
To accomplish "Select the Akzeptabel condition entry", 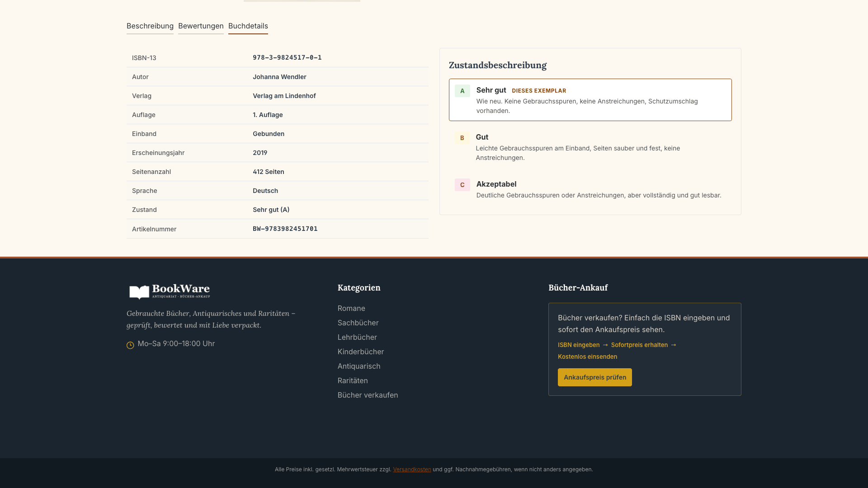I will click(590, 189).
